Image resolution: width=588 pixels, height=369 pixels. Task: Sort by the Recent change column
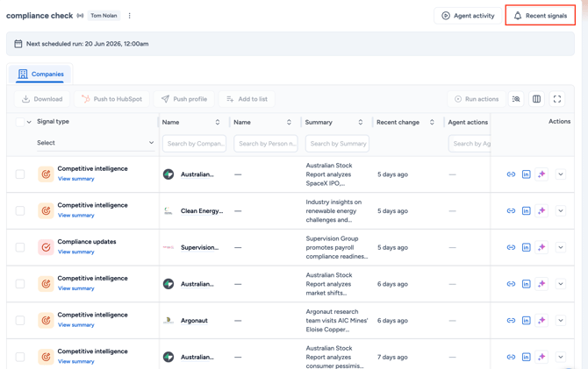432,122
